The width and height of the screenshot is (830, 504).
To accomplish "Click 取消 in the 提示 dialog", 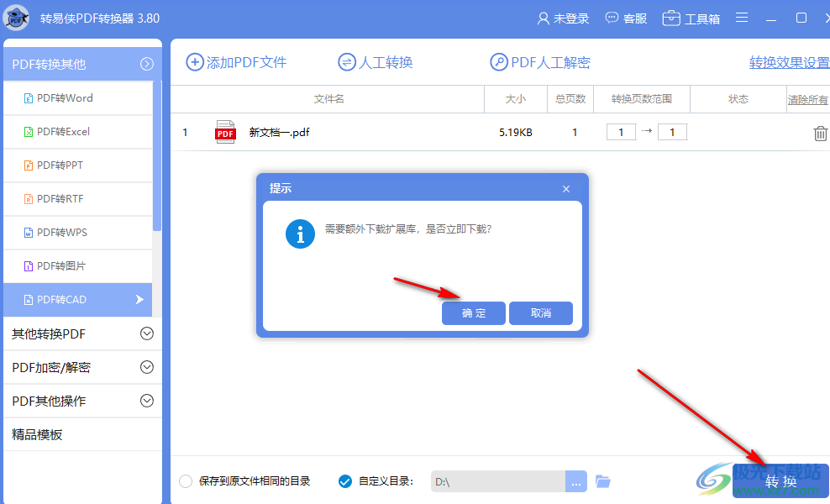I will [541, 313].
